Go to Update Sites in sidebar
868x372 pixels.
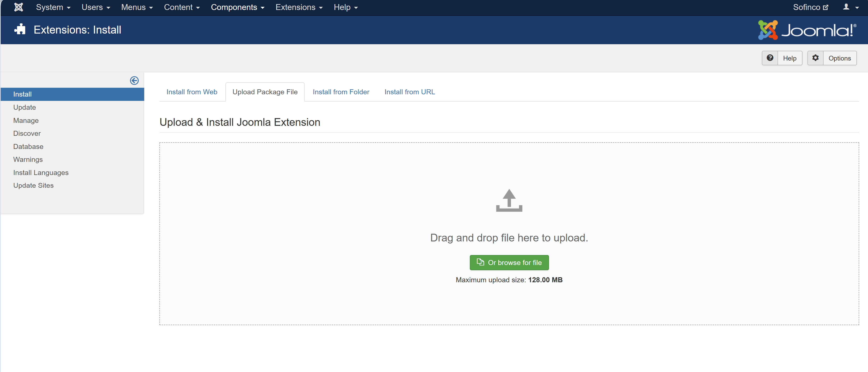coord(33,185)
